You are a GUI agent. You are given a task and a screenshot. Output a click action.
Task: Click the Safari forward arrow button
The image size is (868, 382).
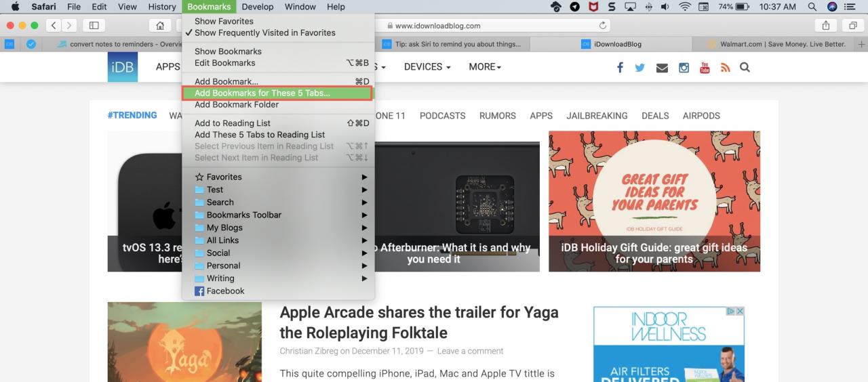[x=70, y=26]
